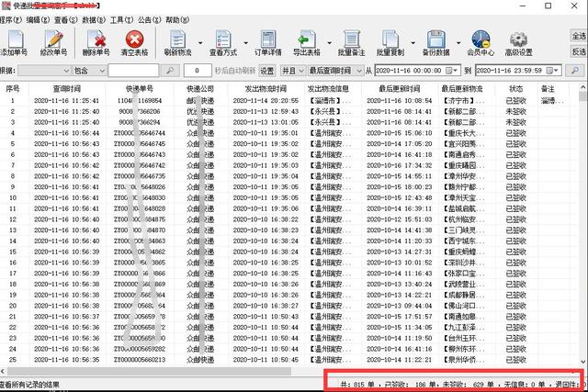Open the end date calendar dropdown
Image resolution: width=588 pixels, height=392 pixels.
pyautogui.click(x=552, y=71)
